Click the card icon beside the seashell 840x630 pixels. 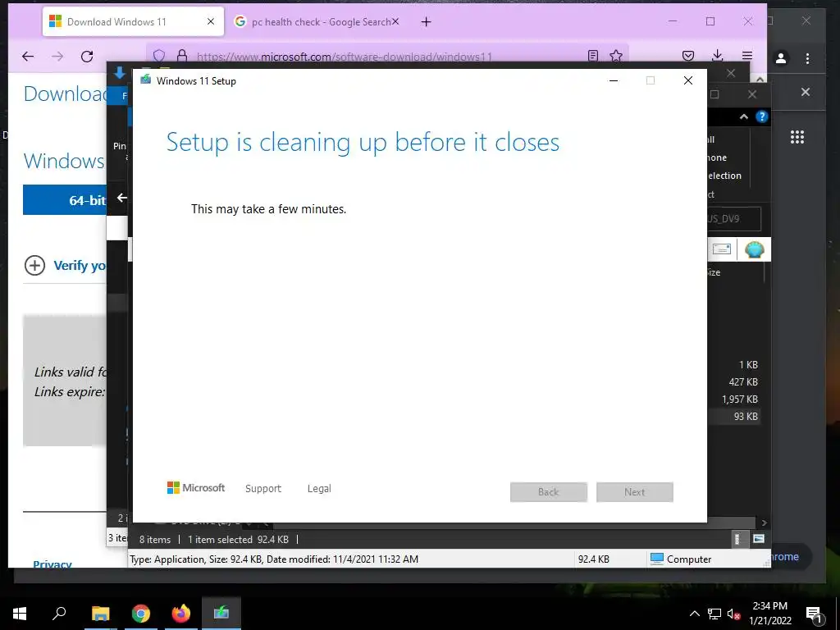pos(722,249)
